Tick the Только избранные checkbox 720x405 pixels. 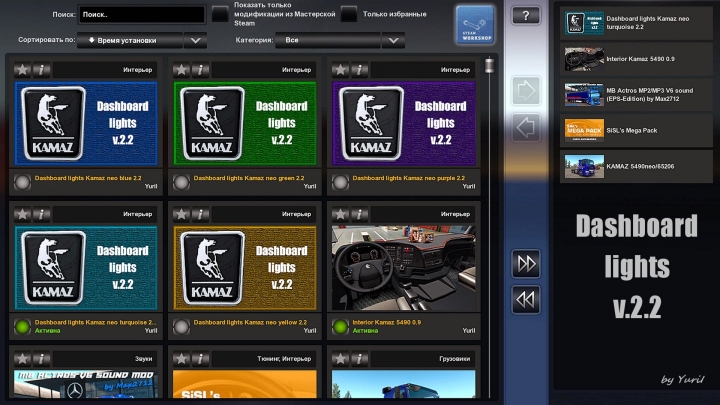point(349,14)
